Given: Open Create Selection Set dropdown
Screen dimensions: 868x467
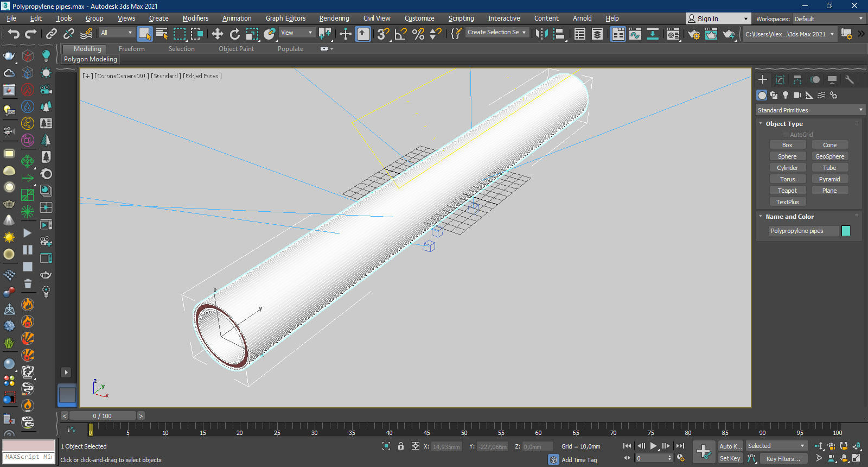Looking at the screenshot, I should [497, 33].
